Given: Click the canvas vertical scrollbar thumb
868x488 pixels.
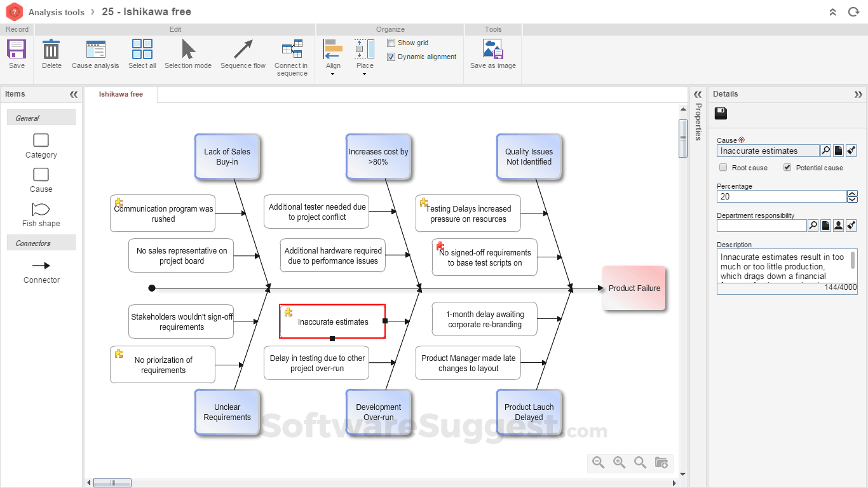Looking at the screenshot, I should pos(683,138).
